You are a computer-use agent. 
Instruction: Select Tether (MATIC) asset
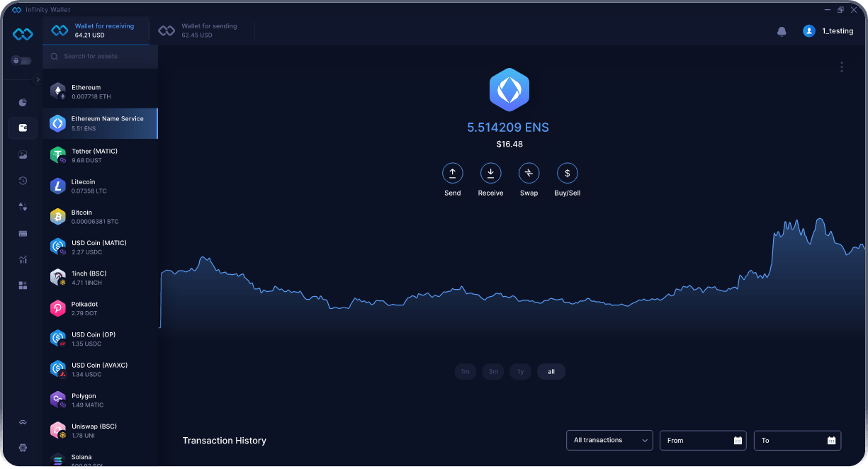(x=100, y=155)
